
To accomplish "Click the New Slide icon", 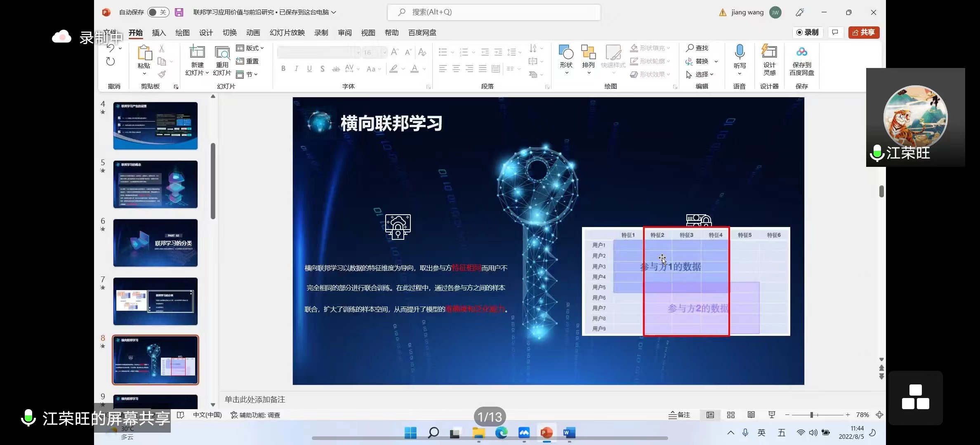I will click(x=197, y=53).
